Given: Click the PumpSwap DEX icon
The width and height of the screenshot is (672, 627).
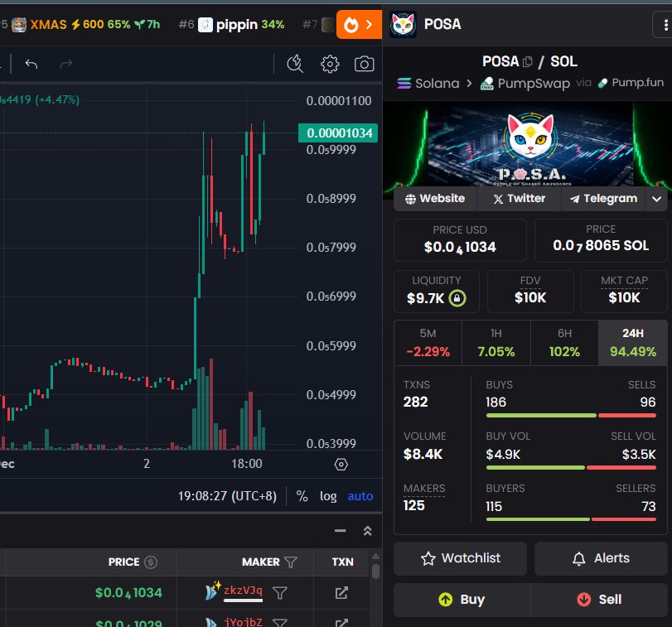Looking at the screenshot, I should (486, 83).
